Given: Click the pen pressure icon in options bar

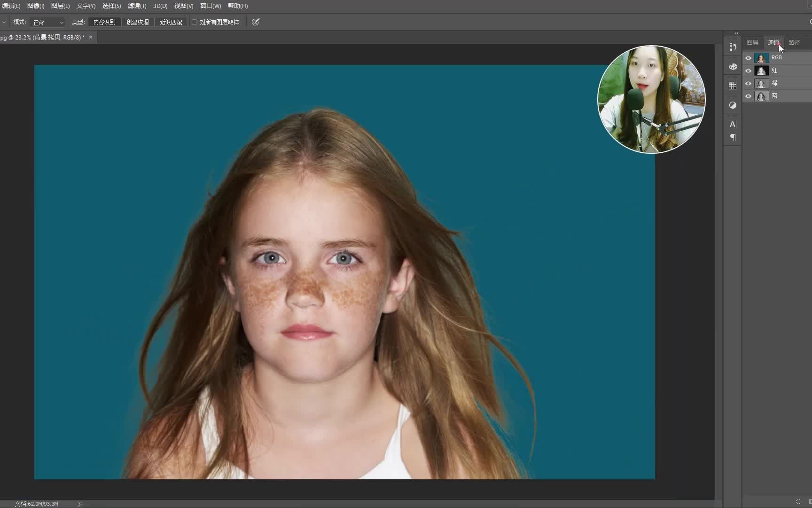Looking at the screenshot, I should click(256, 22).
